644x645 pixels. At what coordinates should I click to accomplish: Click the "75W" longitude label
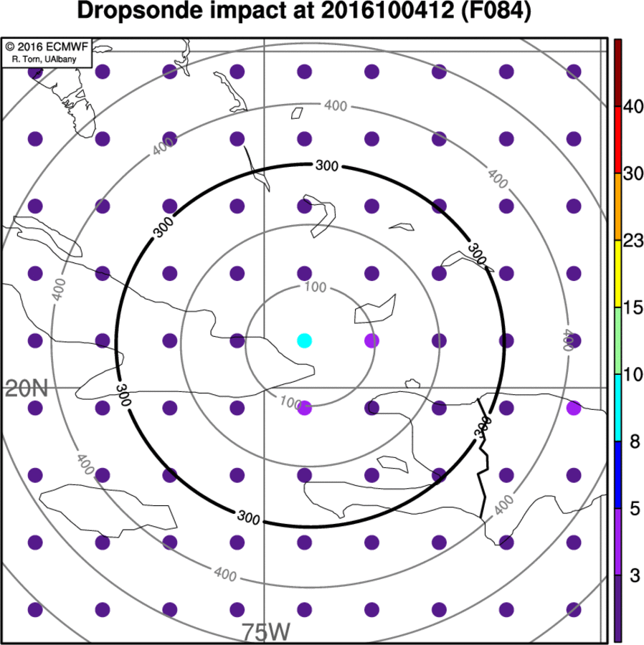[265, 632]
